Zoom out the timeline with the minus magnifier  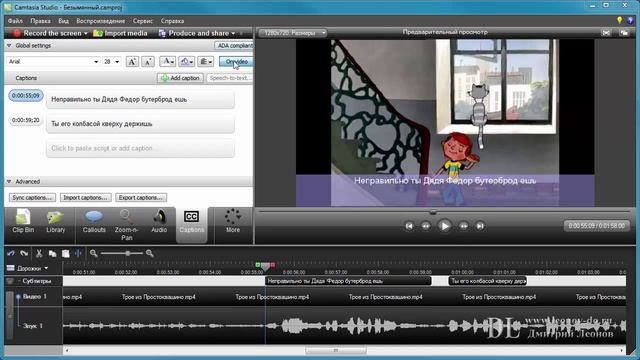pos(93,253)
